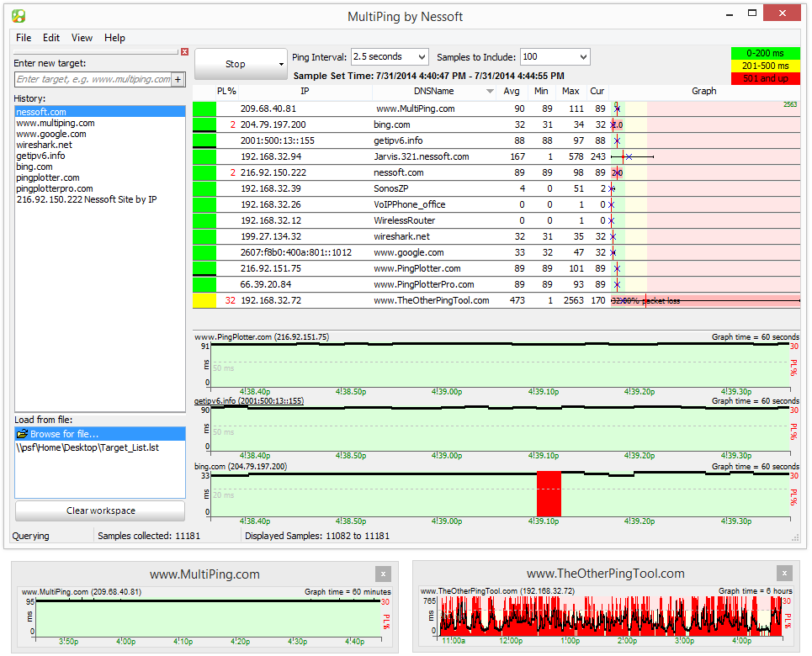This screenshot has height=656, width=812.
Task: Open the Samples to Include dropdown
Action: coord(582,57)
